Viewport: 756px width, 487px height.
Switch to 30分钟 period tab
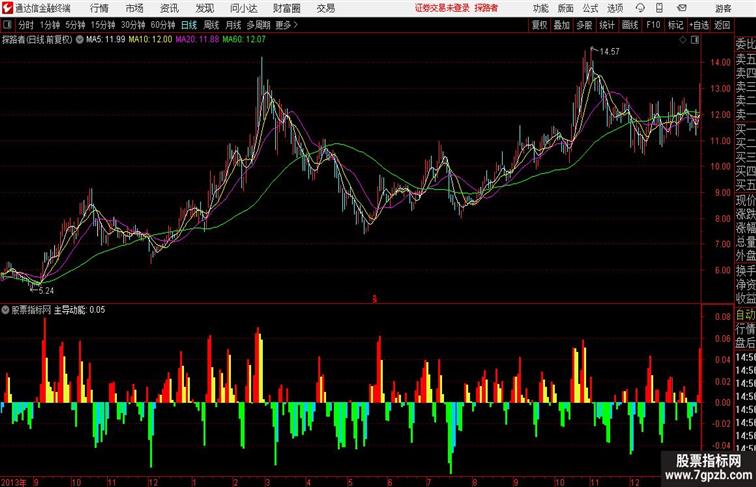(x=133, y=25)
